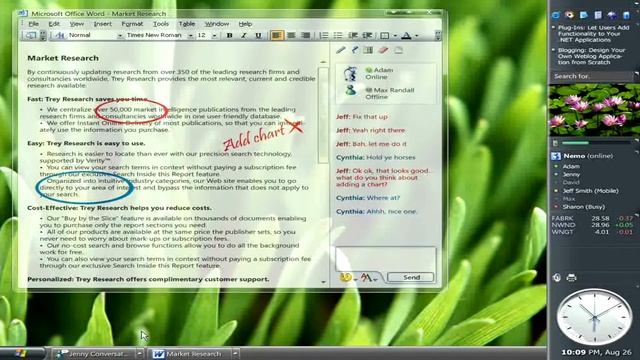This screenshot has height=360, width=640.
Task: Select the red eraser tool
Action: tap(383, 50)
